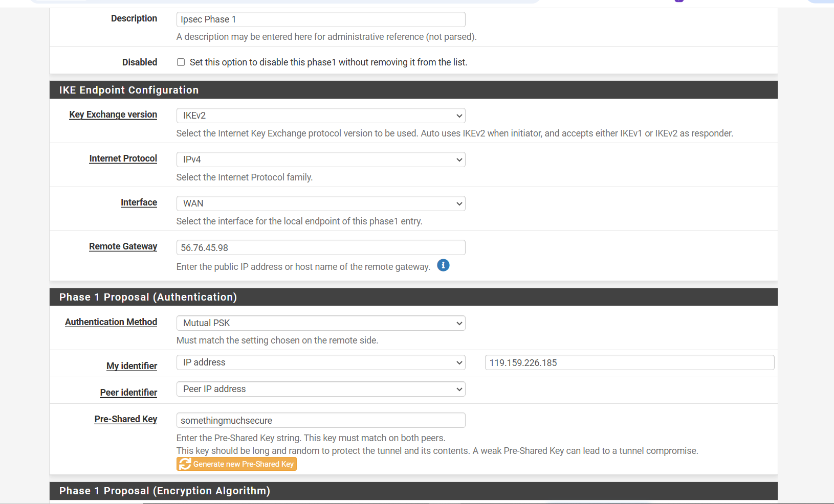Screen dimensions: 834x504
Task: Click the underlined Remote Gateway label
Action: tap(123, 246)
